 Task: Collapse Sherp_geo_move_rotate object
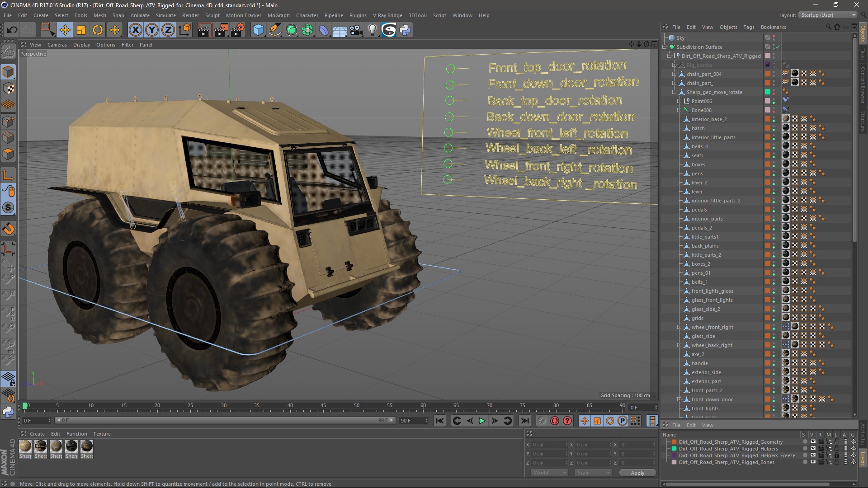[675, 92]
